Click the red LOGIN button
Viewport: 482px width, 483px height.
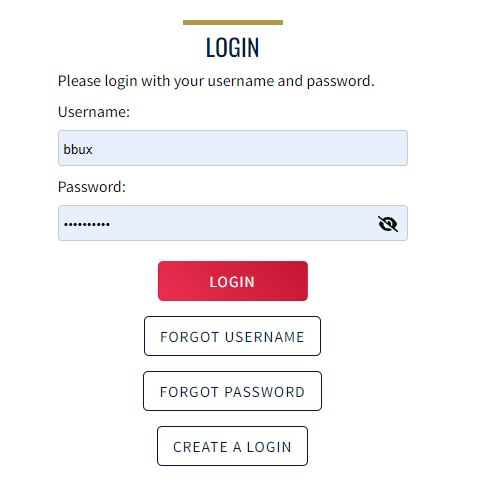[233, 281]
